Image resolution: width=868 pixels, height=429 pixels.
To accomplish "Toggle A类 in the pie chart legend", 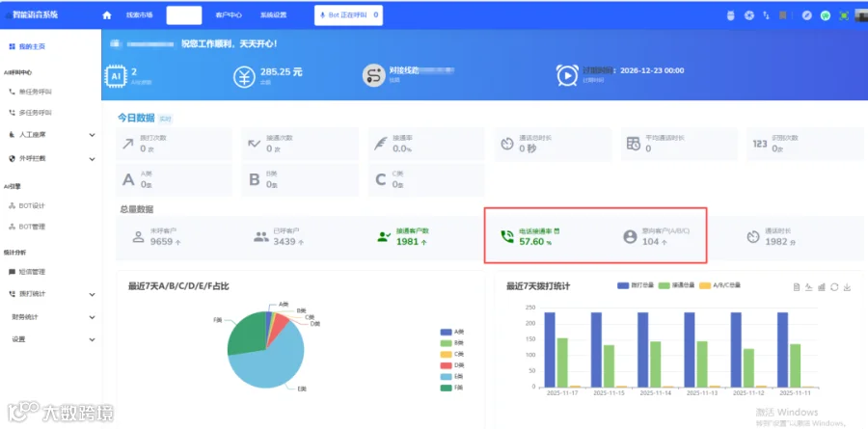I will (x=452, y=333).
